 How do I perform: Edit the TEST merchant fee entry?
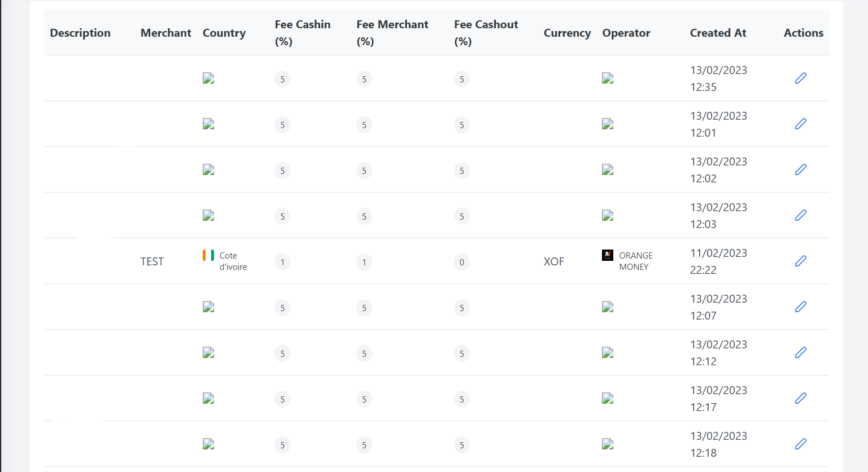coord(800,261)
